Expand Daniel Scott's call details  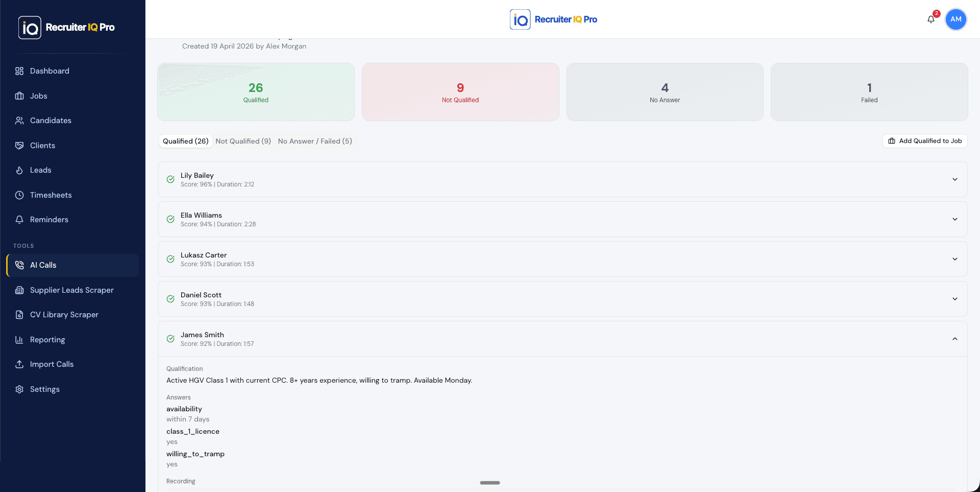pos(955,299)
